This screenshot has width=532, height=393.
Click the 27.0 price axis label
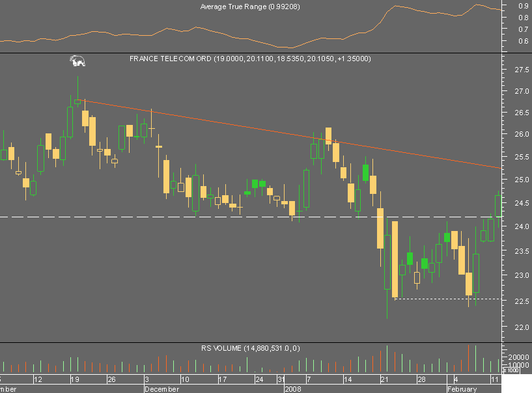pyautogui.click(x=522, y=91)
